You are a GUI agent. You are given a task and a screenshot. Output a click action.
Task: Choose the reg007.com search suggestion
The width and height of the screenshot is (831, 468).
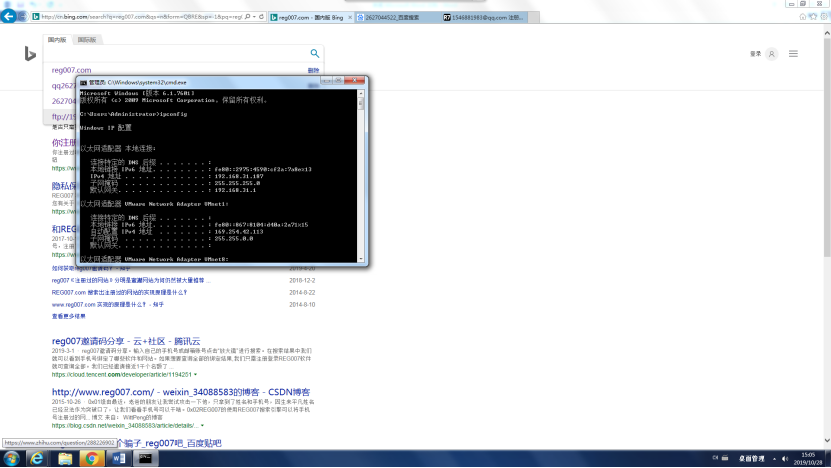click(x=72, y=70)
